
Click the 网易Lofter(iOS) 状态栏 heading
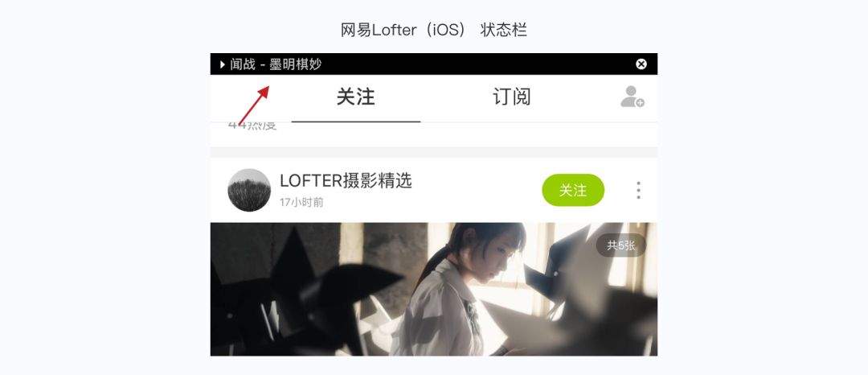pos(434,30)
